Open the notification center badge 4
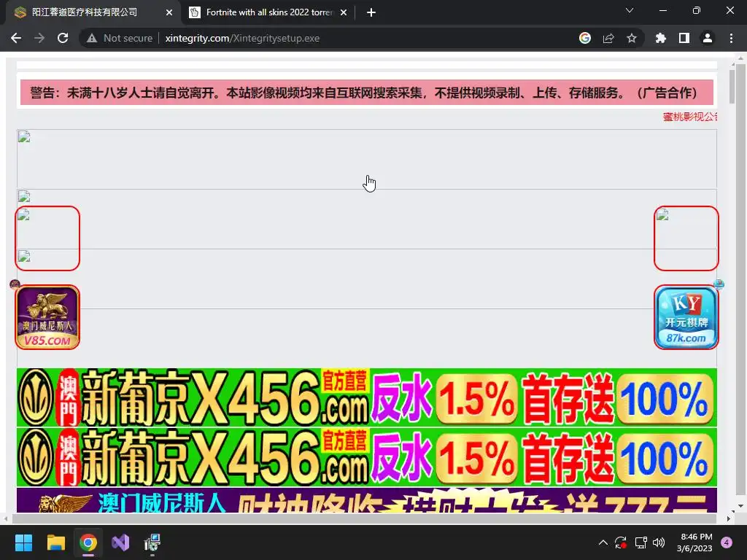The width and height of the screenshot is (747, 560). (x=727, y=542)
